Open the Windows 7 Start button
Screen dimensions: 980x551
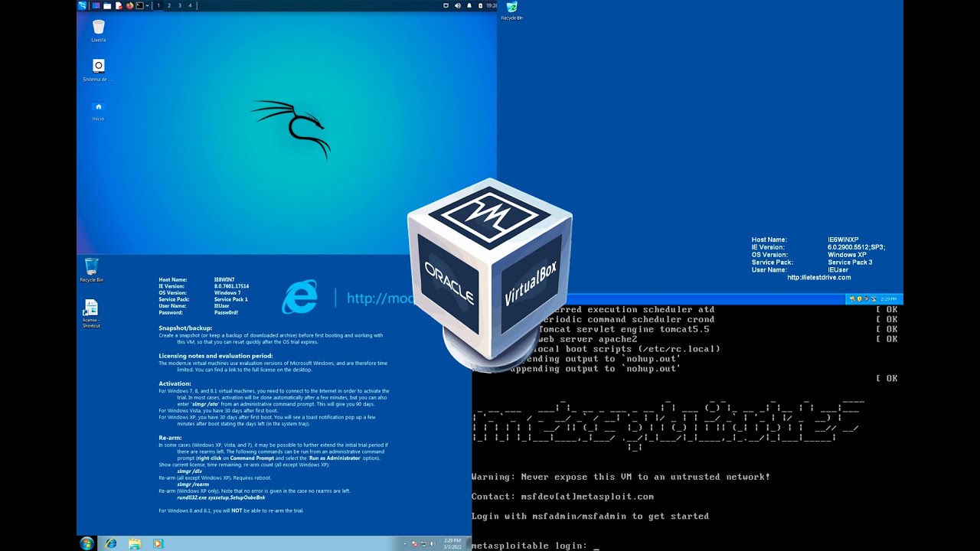(87, 543)
